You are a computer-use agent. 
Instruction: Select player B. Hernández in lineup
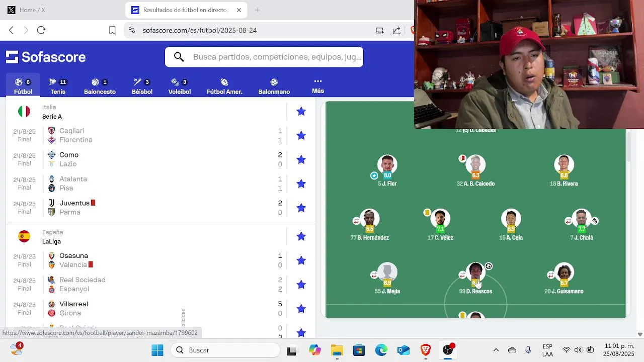click(370, 225)
